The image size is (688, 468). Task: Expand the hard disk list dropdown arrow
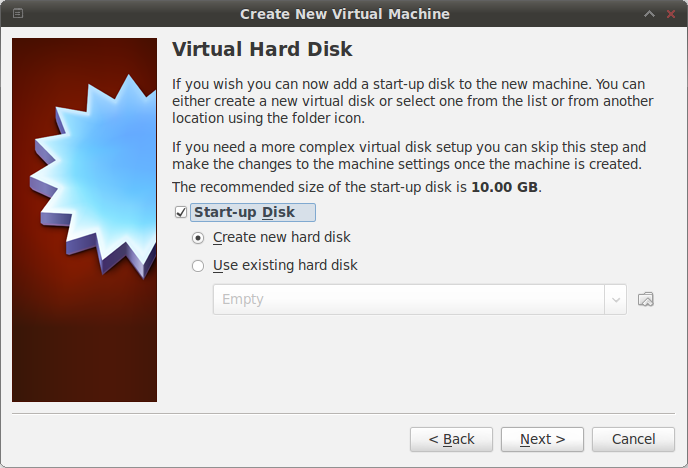point(615,299)
